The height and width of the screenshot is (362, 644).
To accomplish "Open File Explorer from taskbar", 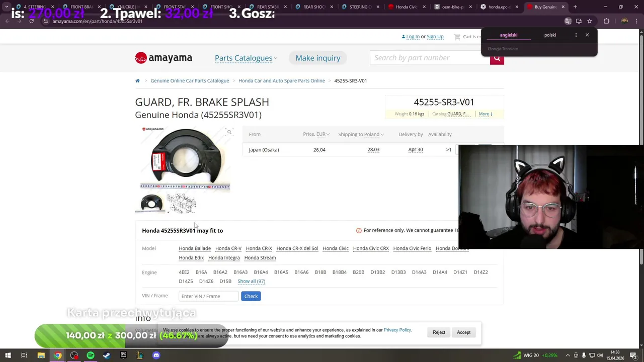I will coord(41,355).
